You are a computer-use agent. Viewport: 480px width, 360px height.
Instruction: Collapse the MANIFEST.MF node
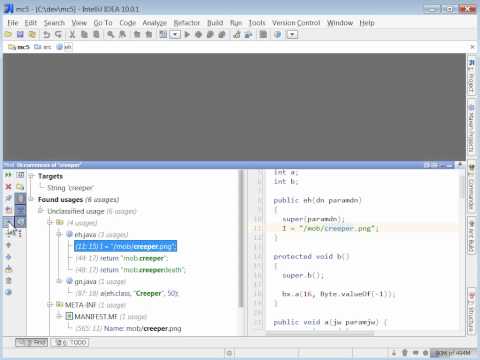click(x=59, y=316)
